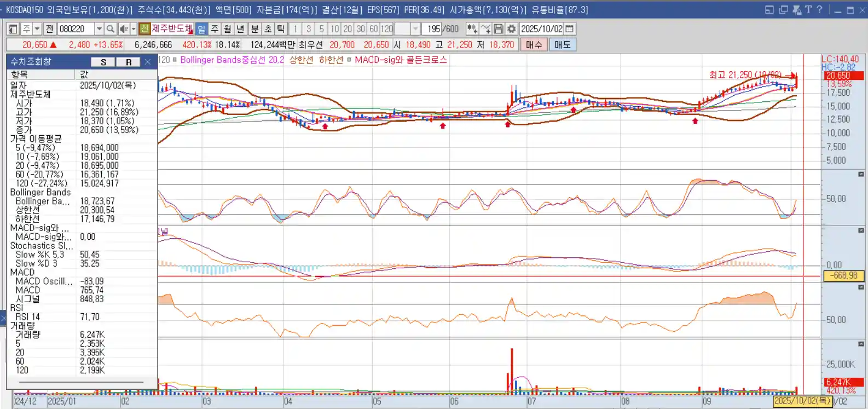Image resolution: width=868 pixels, height=409 pixels.
Task: Click the add indicator line icon
Action: pyautogui.click(x=485, y=28)
